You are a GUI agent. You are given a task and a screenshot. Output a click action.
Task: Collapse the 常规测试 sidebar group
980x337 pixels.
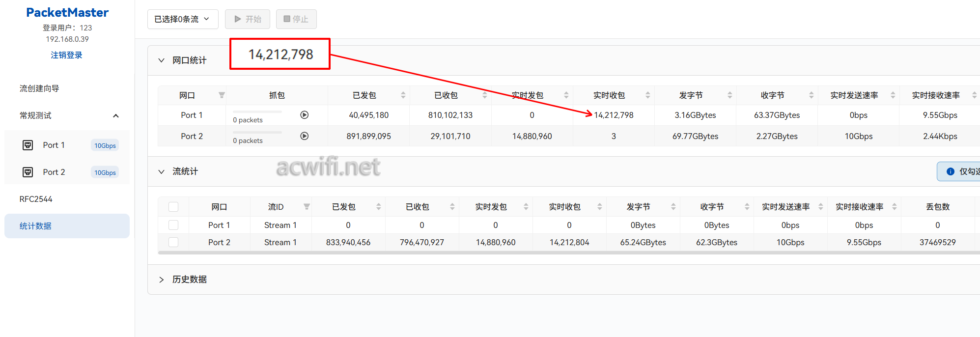click(116, 116)
